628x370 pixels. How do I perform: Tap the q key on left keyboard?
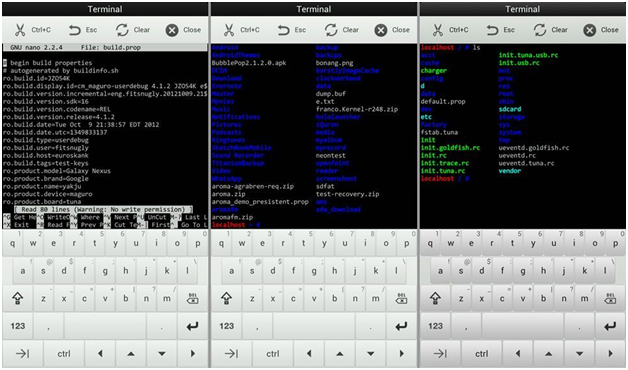click(x=12, y=243)
